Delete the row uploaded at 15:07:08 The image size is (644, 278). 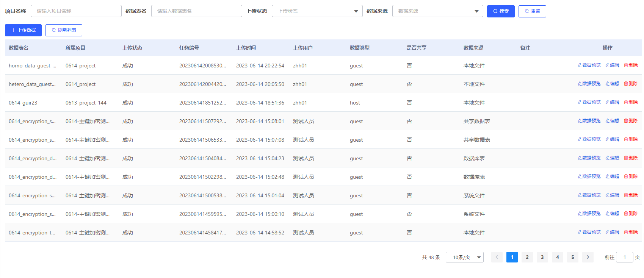point(631,139)
